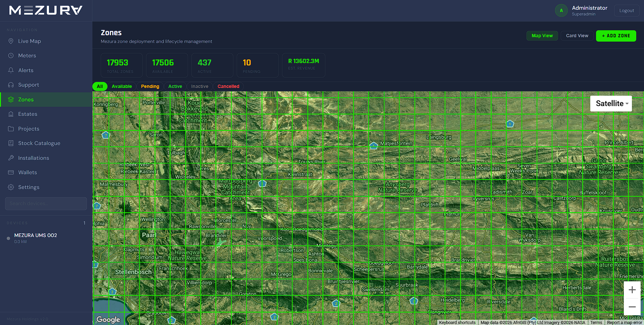Click the Search devices input field
This screenshot has width=644, height=325.
[46, 203]
